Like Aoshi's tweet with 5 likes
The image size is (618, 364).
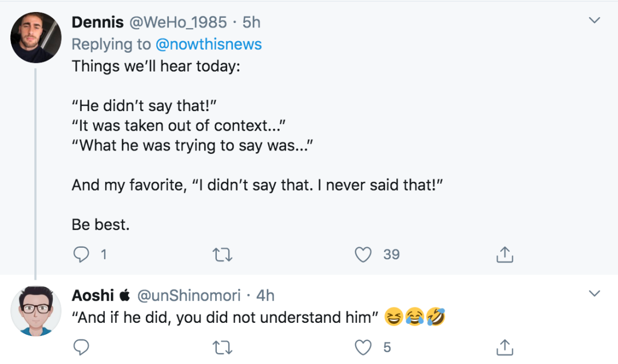(x=363, y=347)
